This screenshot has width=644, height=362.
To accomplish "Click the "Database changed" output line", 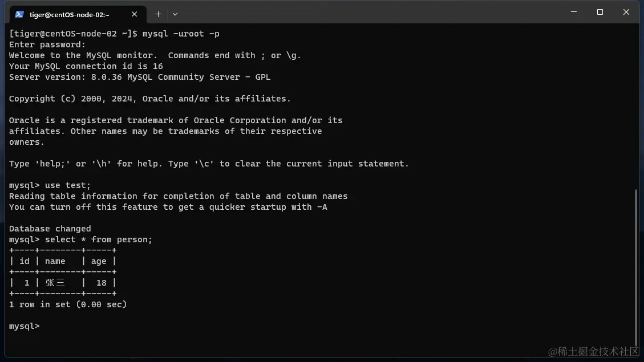I will pos(50,229).
